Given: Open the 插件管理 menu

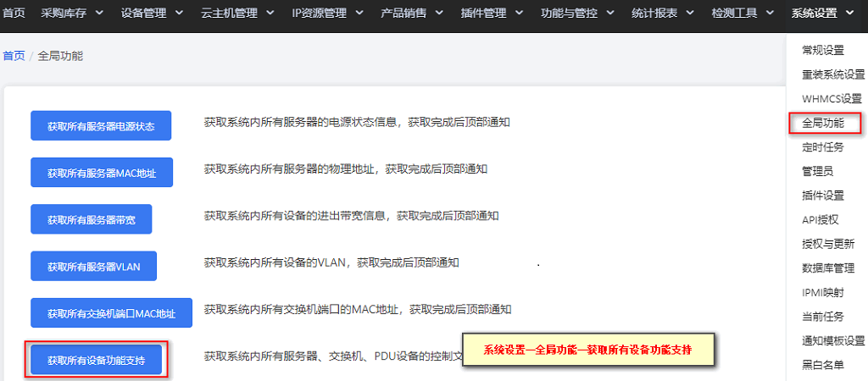Looking at the screenshot, I should tap(492, 14).
